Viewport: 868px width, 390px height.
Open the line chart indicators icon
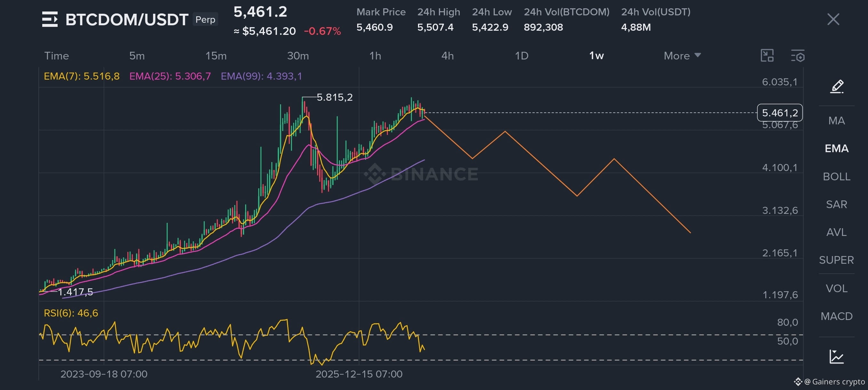tap(837, 357)
